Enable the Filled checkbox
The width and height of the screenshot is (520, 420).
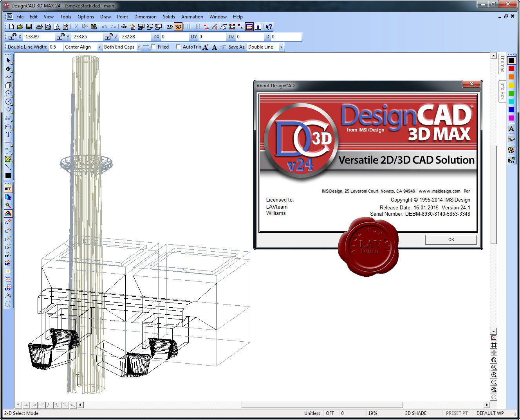pyautogui.click(x=153, y=47)
